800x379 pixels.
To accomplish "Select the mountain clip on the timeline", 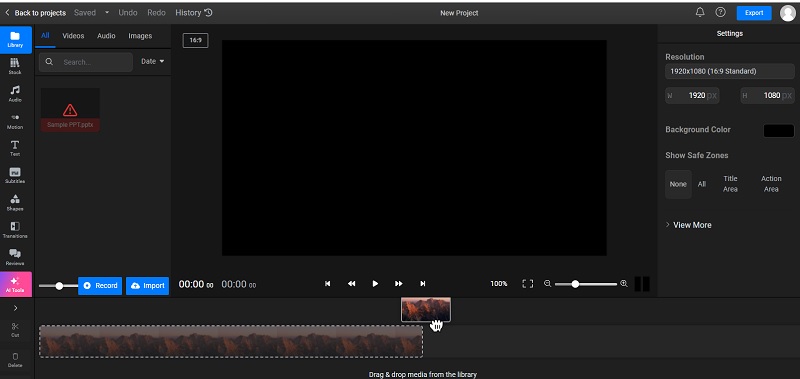I will 231,341.
